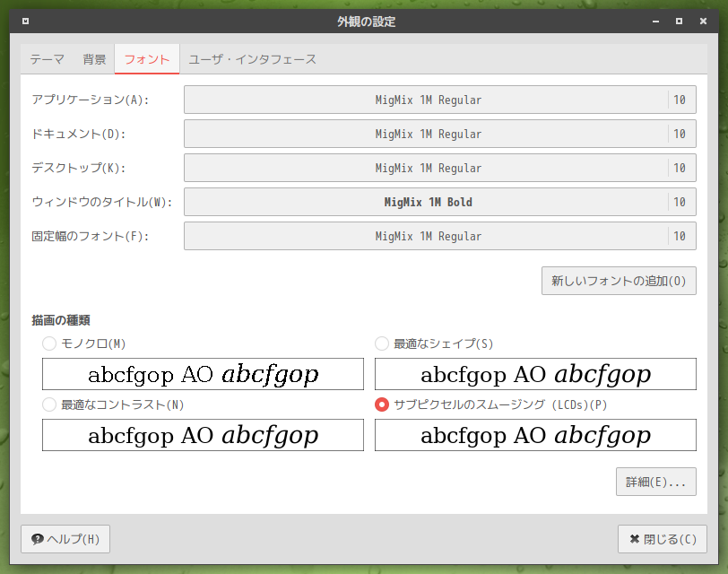Switch to the 背景 tab
The image size is (728, 574).
click(95, 59)
